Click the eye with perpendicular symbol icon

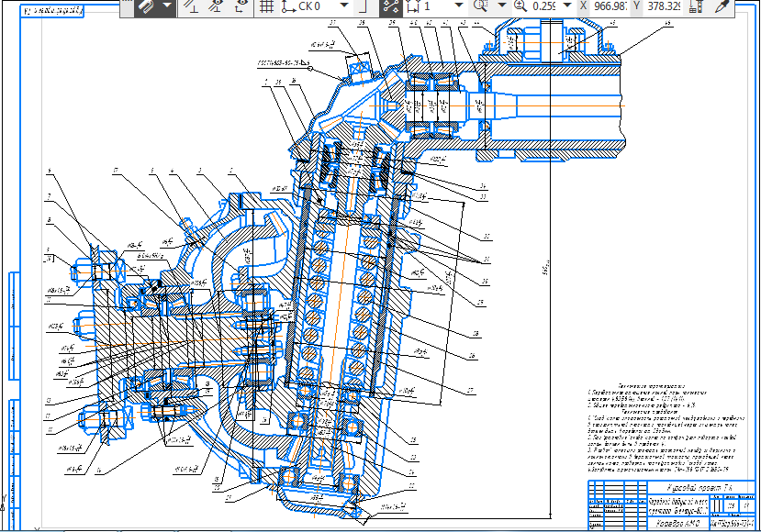[216, 6]
